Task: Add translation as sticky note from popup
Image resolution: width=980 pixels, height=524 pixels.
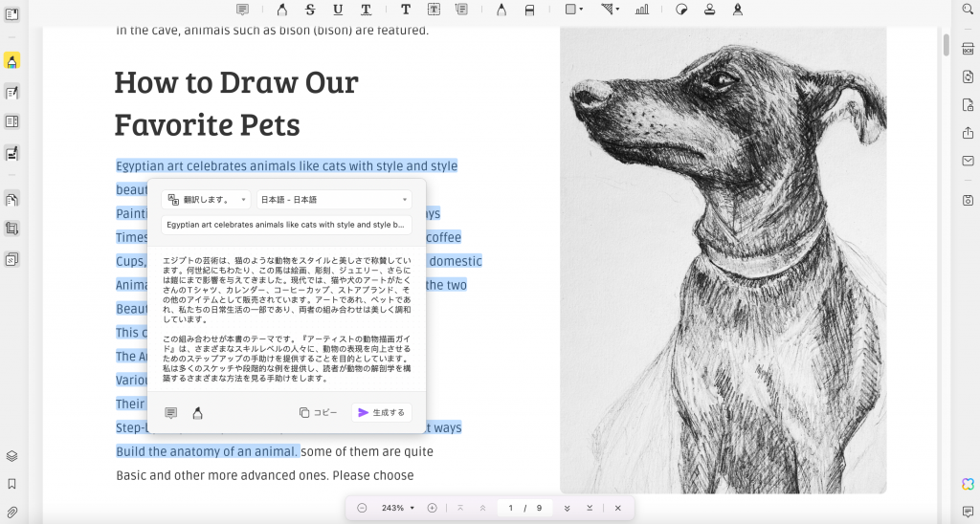Action: tap(170, 413)
